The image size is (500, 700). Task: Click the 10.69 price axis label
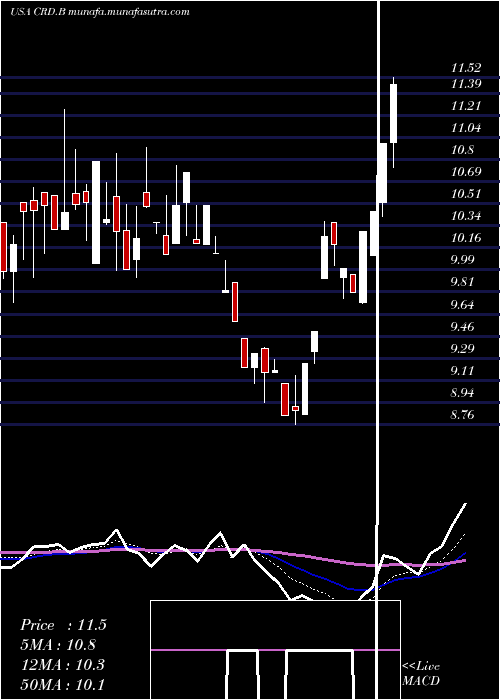tap(466, 172)
